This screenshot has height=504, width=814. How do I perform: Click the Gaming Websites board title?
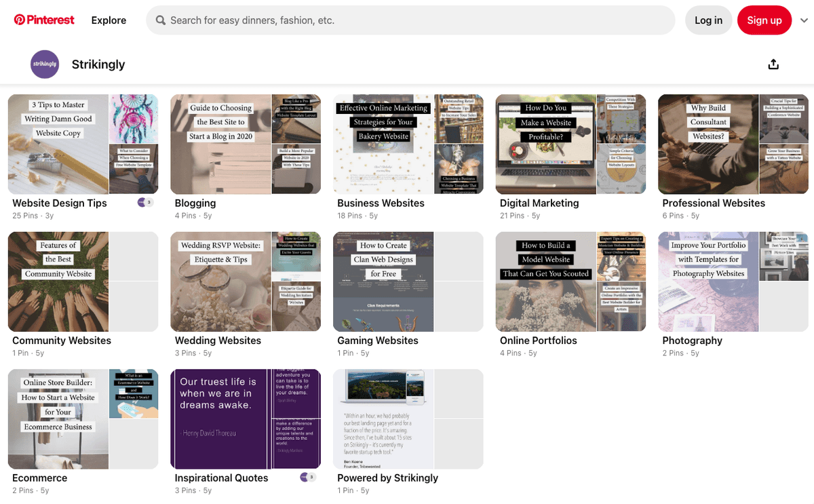378,341
